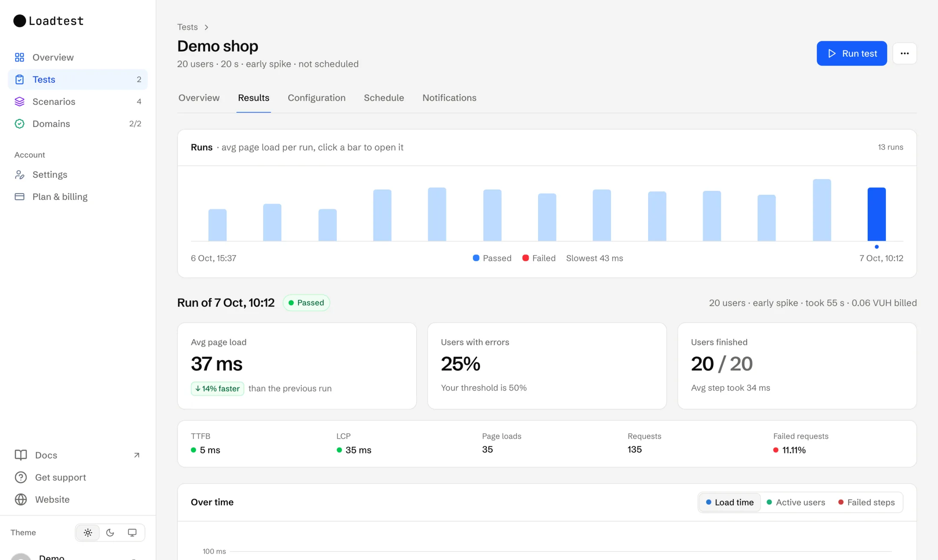Click the Settings user icon

20,175
